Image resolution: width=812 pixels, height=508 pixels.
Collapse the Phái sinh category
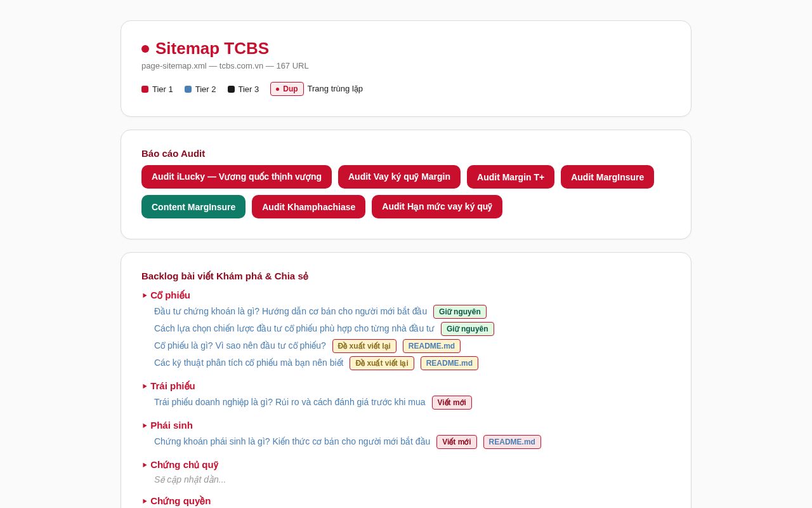pos(167,425)
